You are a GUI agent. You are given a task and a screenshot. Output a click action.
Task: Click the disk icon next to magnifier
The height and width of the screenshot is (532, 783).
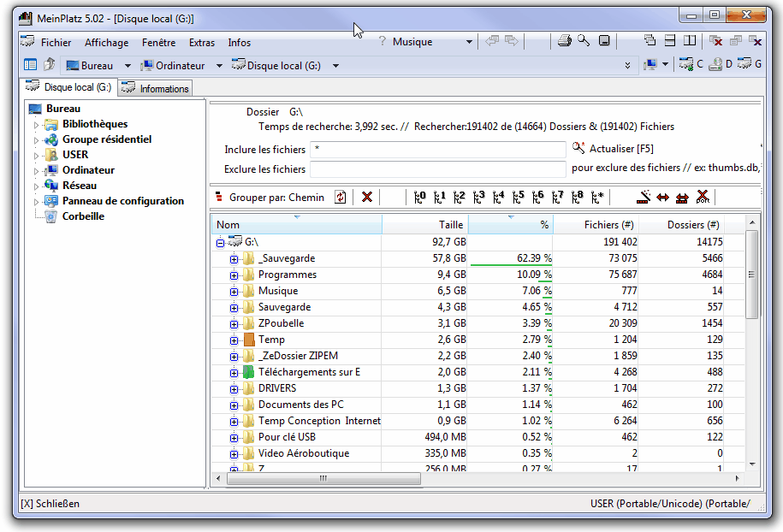pyautogui.click(x=604, y=41)
